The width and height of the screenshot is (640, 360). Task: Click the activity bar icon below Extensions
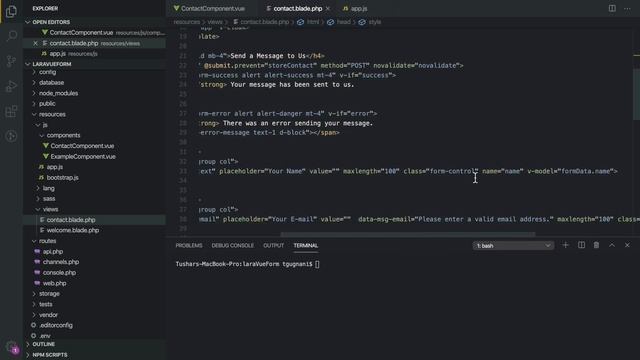[11, 136]
